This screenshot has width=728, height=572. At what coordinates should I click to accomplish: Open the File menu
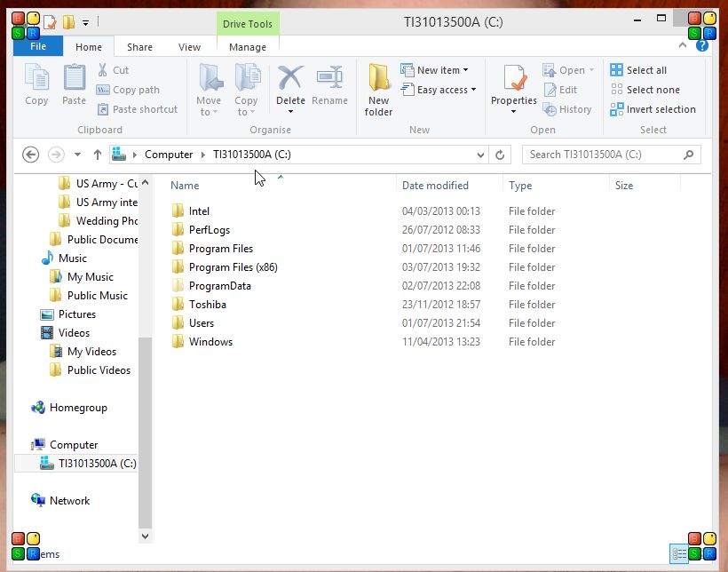tap(38, 46)
